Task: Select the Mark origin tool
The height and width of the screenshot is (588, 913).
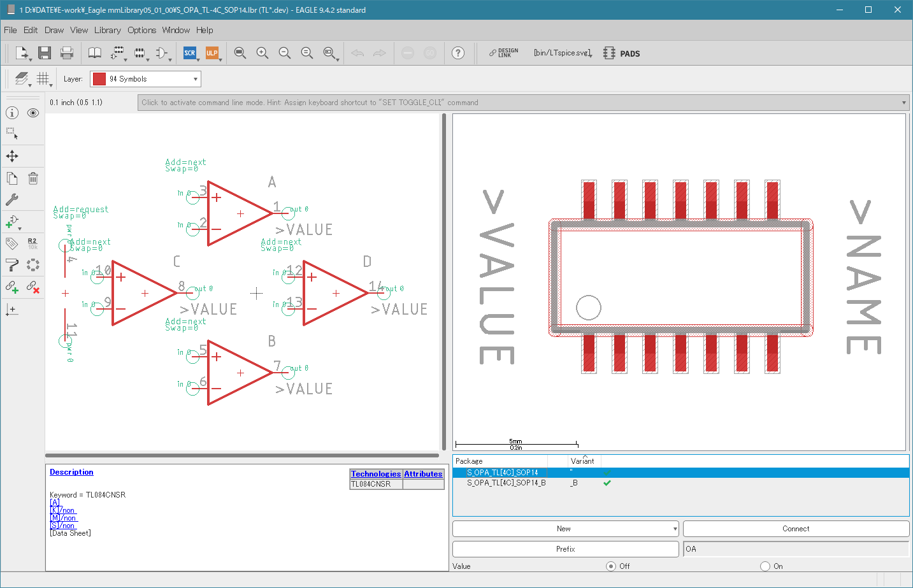Action: (x=12, y=310)
